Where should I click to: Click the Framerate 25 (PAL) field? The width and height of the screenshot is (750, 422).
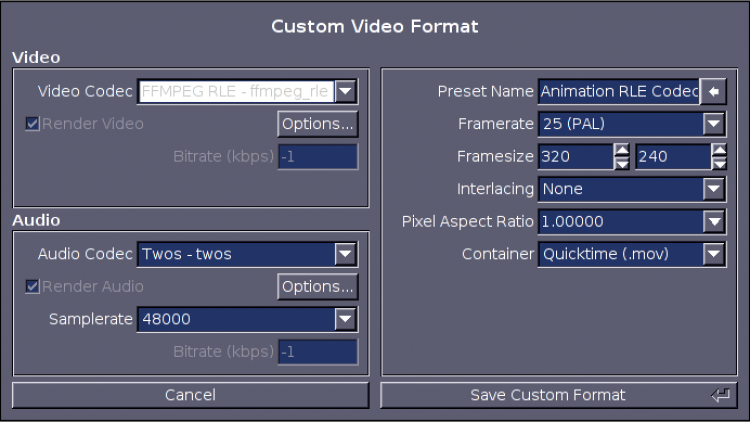point(620,124)
